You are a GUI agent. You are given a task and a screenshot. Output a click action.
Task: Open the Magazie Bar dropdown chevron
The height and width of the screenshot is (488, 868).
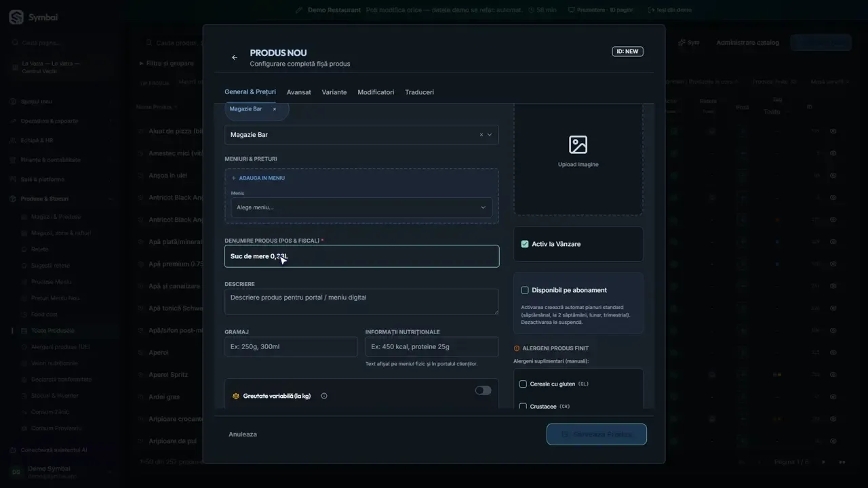[490, 135]
